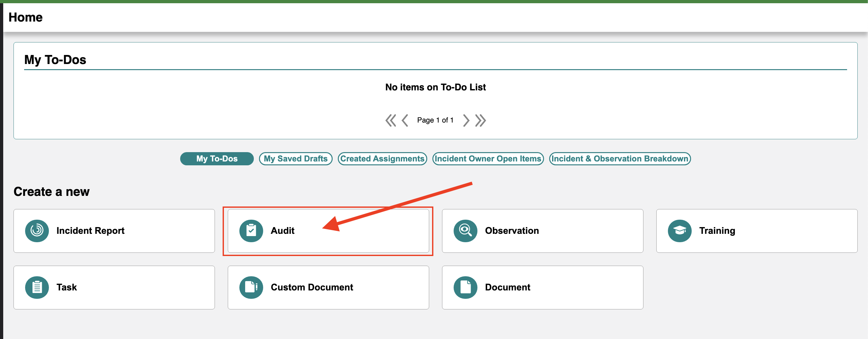Click the Task clipboard list icon
The image size is (868, 339).
coord(37,288)
